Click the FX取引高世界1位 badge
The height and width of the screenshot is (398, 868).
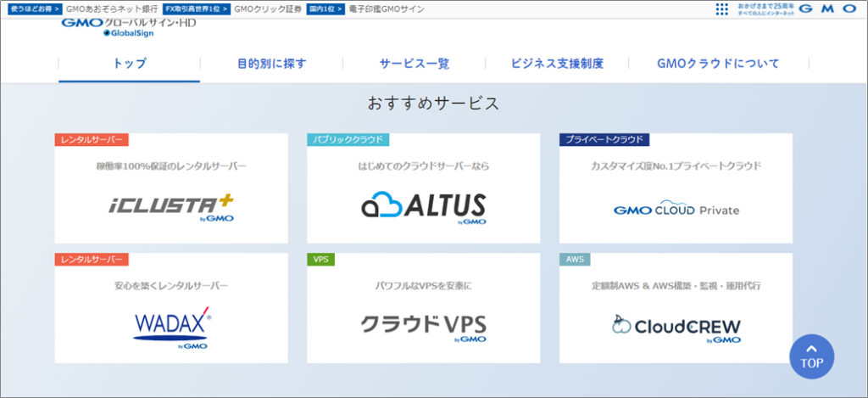pos(197,8)
